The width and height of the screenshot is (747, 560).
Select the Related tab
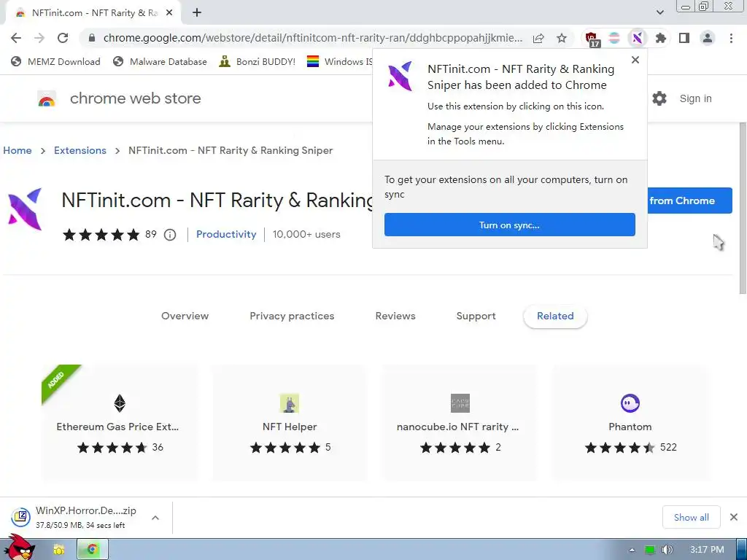tap(555, 316)
